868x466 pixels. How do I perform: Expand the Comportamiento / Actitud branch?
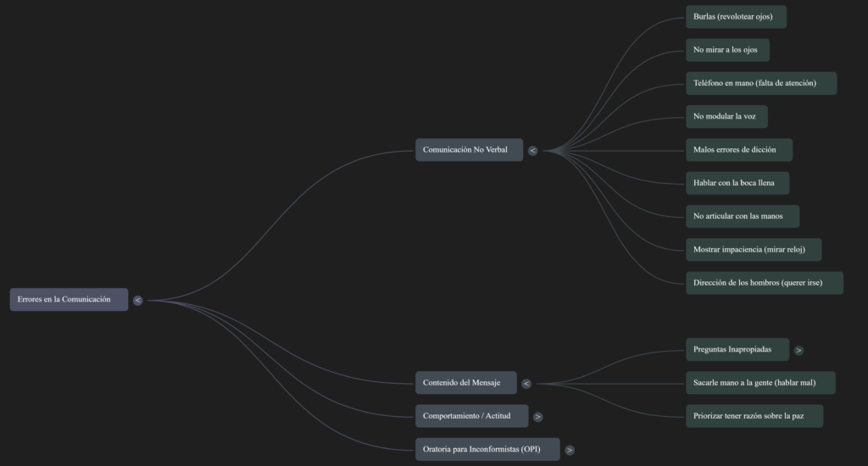(538, 417)
